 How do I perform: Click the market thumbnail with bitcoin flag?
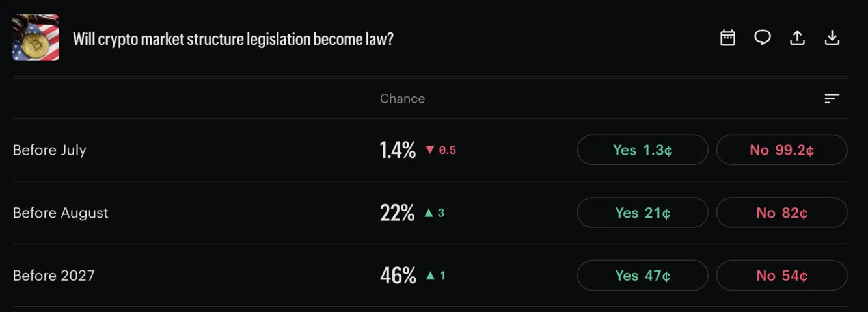click(36, 38)
